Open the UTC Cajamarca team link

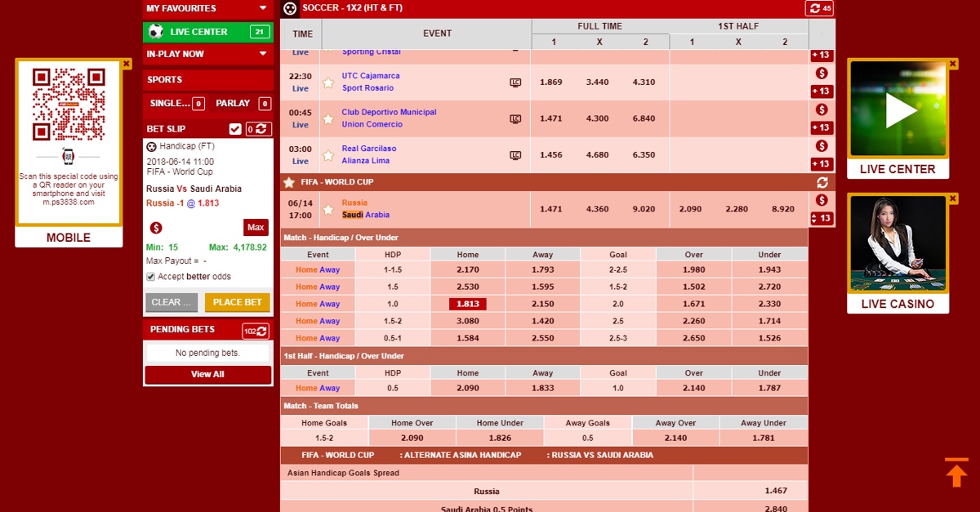pyautogui.click(x=371, y=76)
